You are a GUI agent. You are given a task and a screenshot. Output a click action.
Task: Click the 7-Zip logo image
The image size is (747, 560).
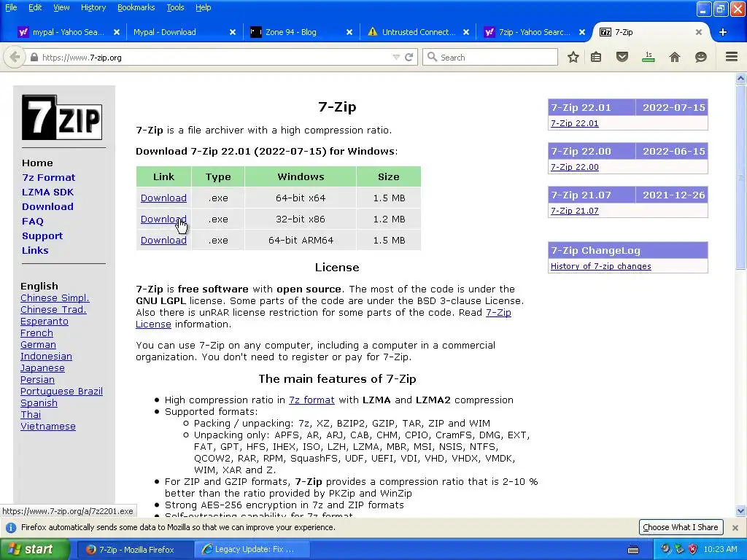click(62, 117)
